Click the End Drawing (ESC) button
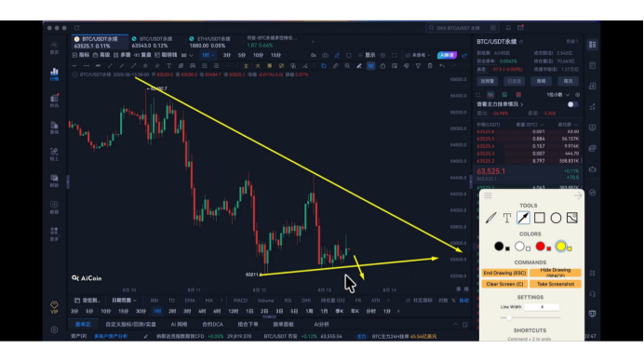Screen dimensions: 644x362 pyautogui.click(x=504, y=273)
